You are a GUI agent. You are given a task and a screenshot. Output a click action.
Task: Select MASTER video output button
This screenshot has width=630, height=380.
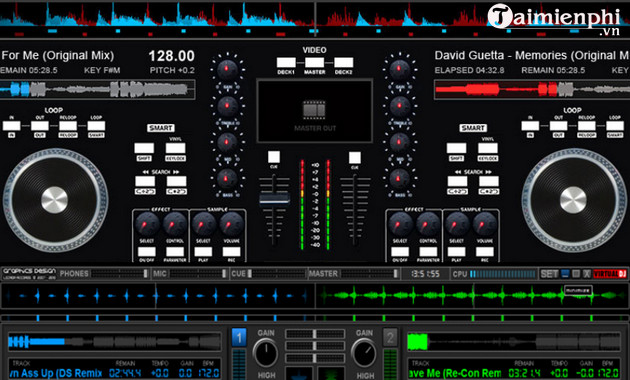(x=314, y=63)
